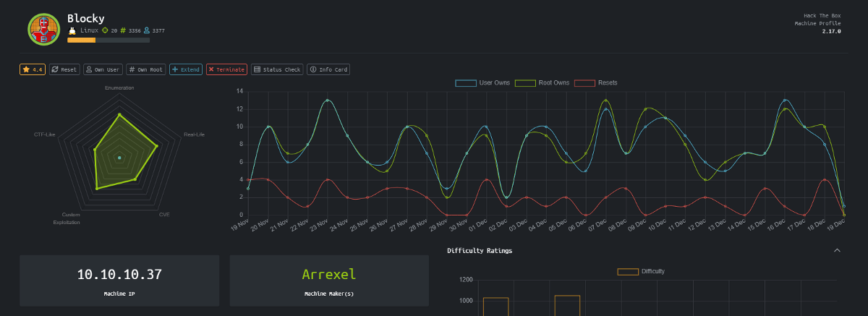The image size is (868, 316).
Task: Click the Real-Life label on radar chart
Action: click(x=195, y=134)
